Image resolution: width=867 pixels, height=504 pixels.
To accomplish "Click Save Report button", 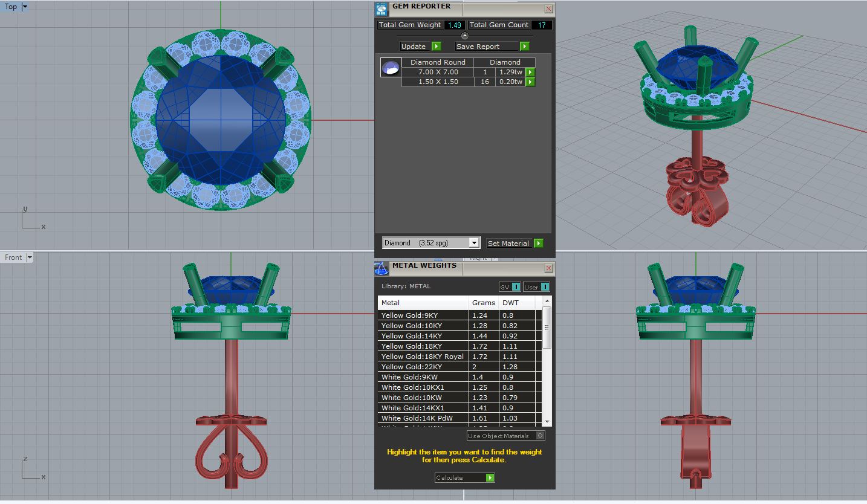I will tap(492, 47).
